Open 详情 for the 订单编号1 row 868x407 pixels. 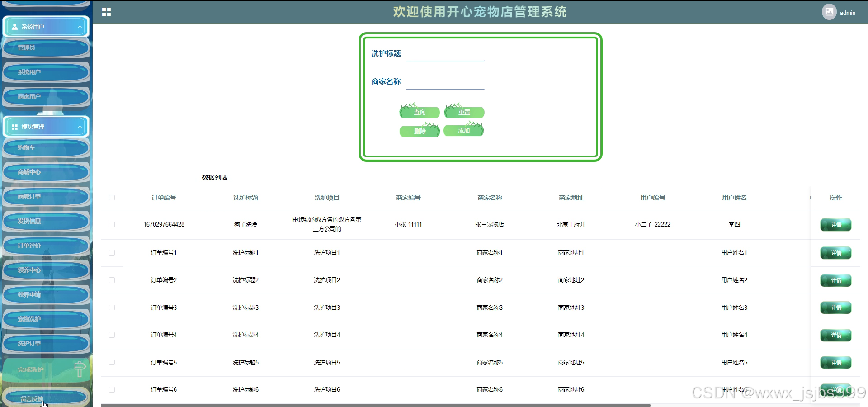tap(836, 253)
